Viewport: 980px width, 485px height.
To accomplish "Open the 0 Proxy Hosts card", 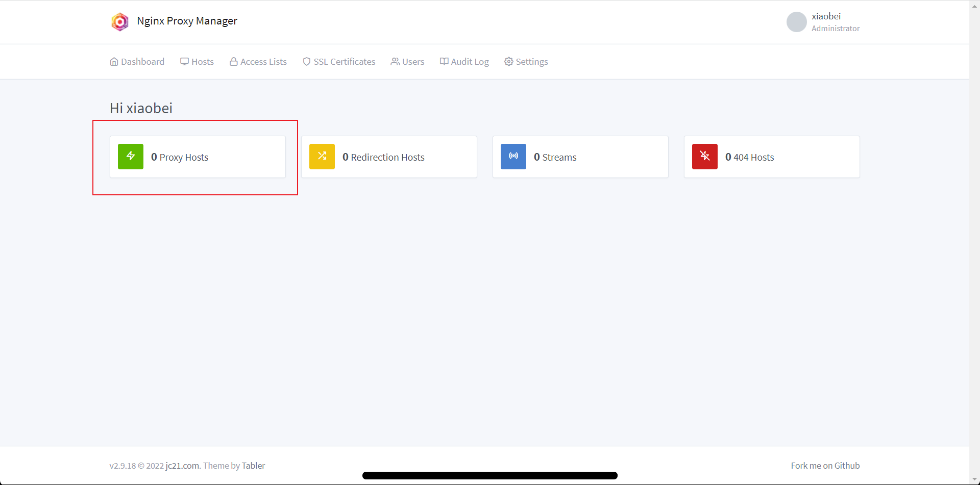I will [198, 157].
